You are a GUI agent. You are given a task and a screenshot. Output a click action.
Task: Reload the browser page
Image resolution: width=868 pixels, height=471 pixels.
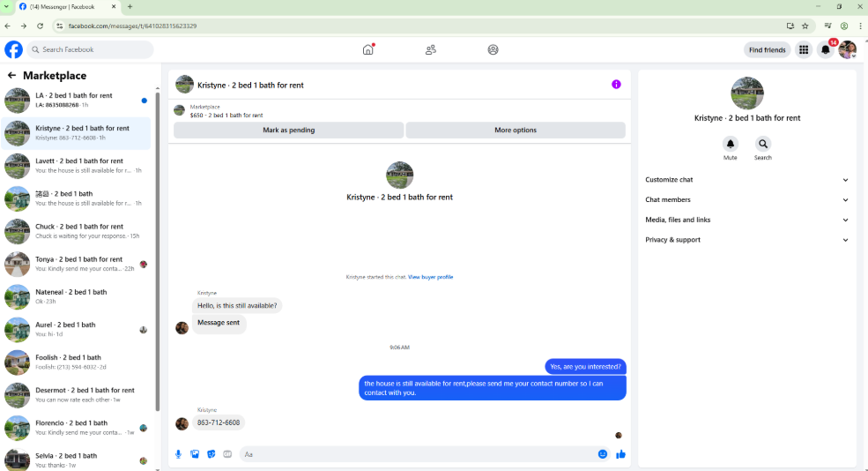click(x=40, y=26)
